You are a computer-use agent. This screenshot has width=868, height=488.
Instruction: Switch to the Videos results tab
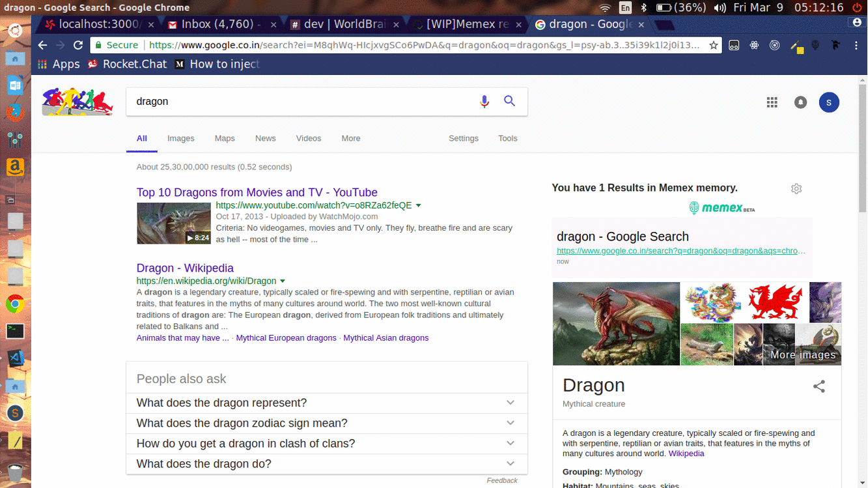309,138
